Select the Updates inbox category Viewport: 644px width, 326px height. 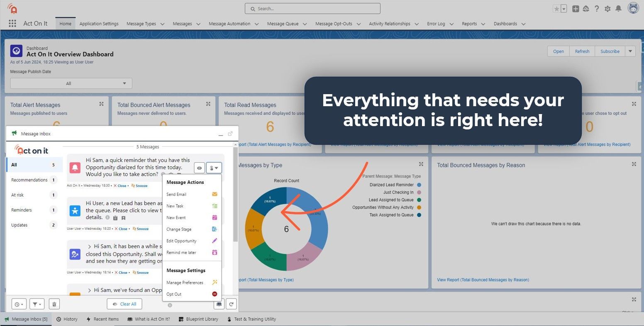click(34, 225)
